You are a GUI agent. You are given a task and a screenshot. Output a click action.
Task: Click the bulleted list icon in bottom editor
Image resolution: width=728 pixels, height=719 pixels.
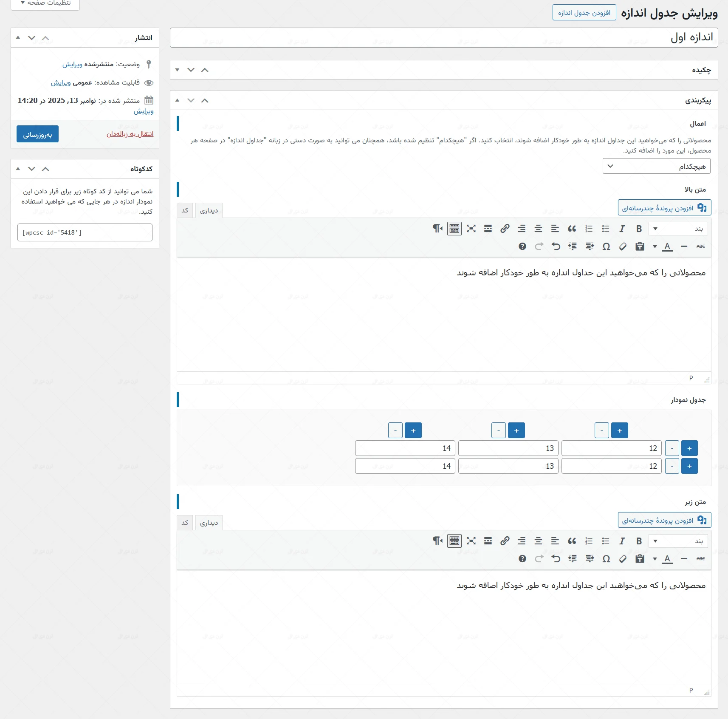(605, 541)
